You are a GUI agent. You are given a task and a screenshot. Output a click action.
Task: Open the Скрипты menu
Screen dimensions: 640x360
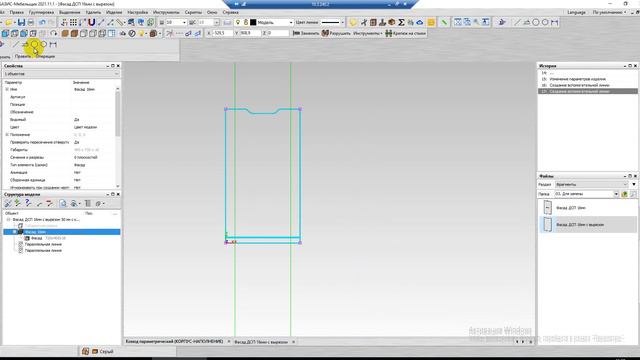point(193,12)
